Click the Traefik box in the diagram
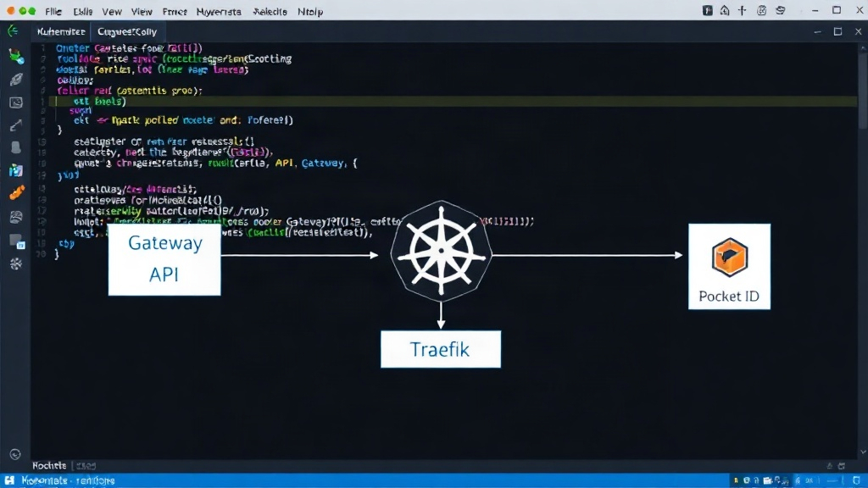Viewport: 868px width, 488px height. [x=441, y=349]
